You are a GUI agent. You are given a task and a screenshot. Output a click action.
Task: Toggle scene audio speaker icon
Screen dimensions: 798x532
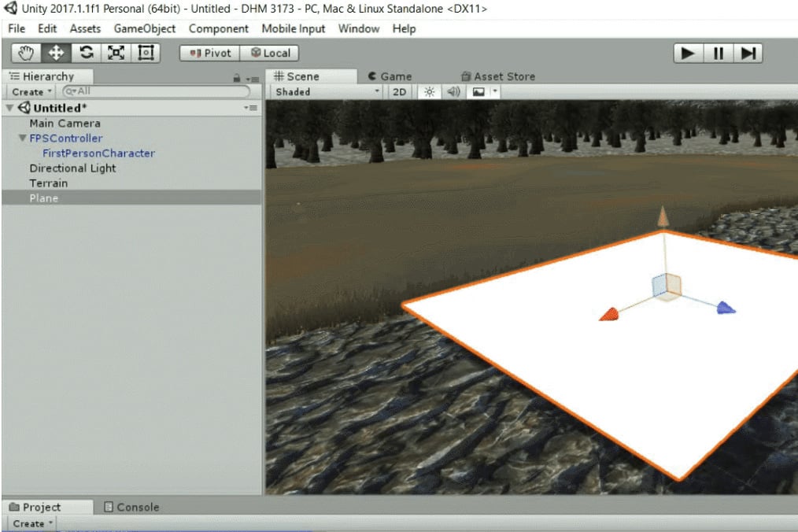[x=453, y=92]
